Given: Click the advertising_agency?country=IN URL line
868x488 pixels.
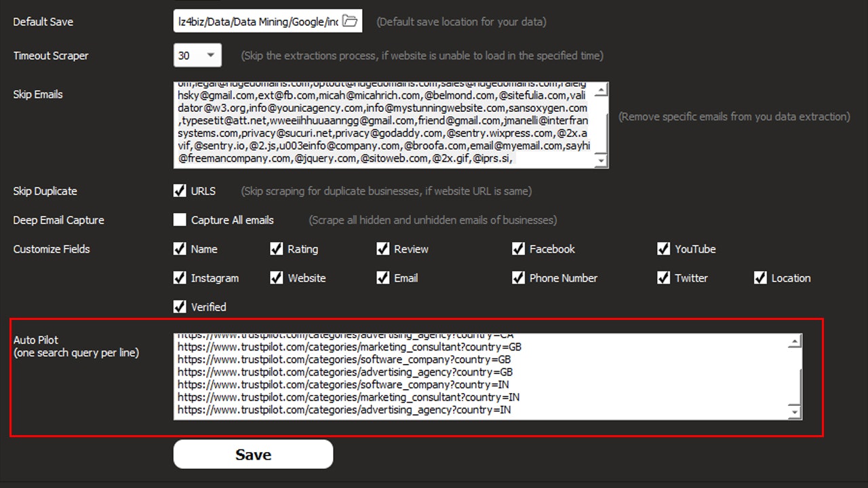Looking at the screenshot, I should (344, 410).
